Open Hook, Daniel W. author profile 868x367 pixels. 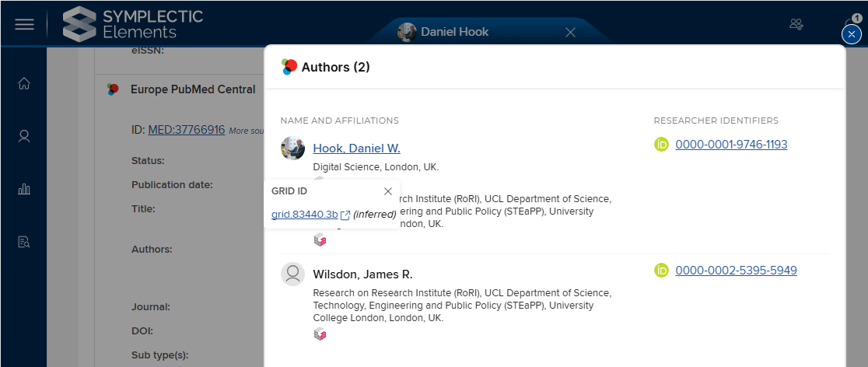pos(356,149)
